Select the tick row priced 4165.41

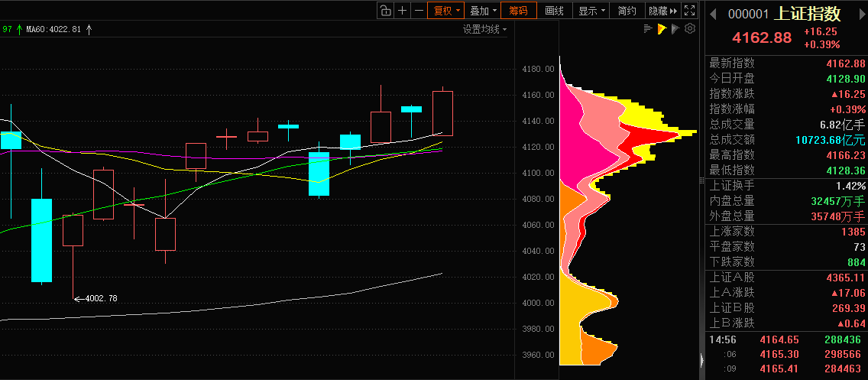(787, 369)
